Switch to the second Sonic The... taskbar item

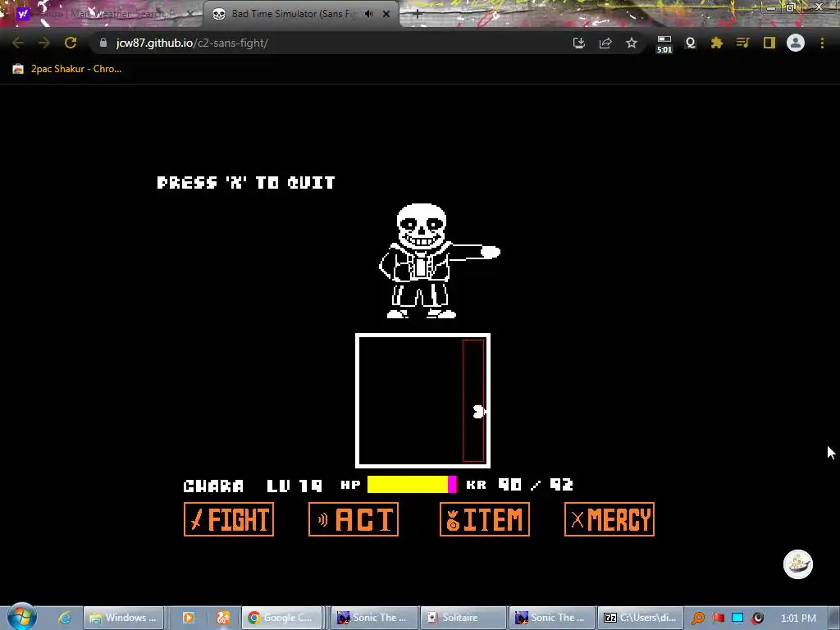[552, 618]
